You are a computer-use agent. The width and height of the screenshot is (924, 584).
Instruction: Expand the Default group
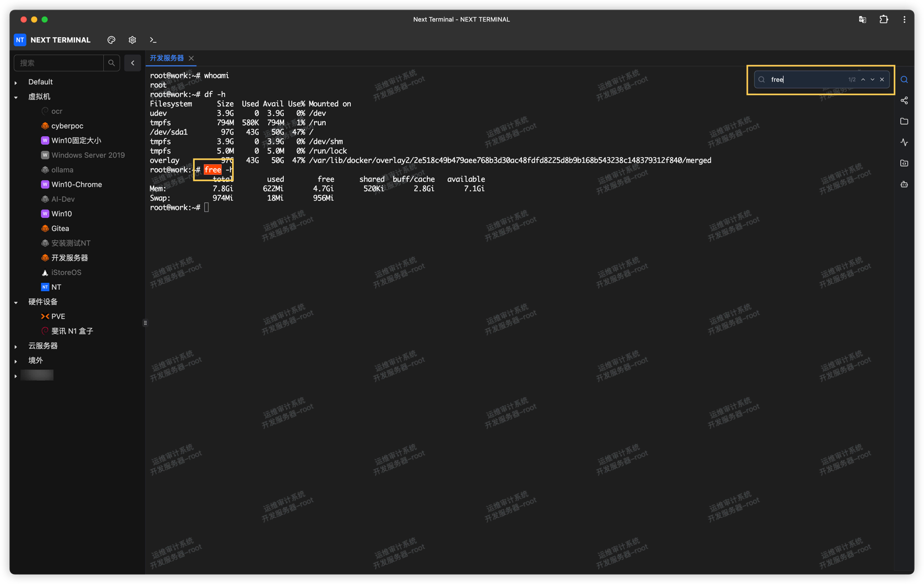tap(16, 82)
